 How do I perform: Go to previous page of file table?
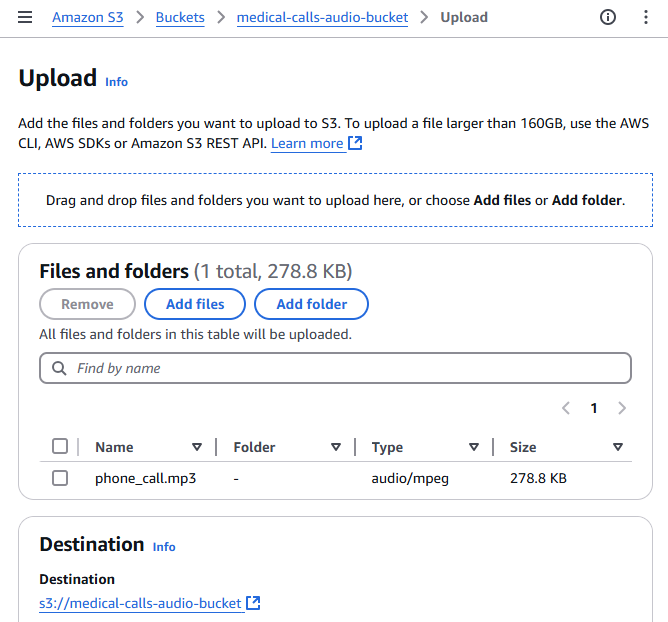(x=566, y=408)
